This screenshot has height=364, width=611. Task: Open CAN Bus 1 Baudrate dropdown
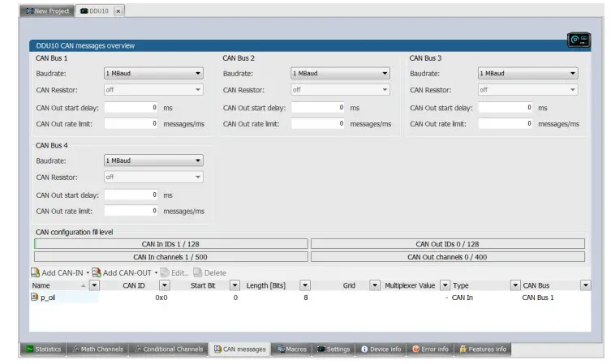tap(153, 73)
